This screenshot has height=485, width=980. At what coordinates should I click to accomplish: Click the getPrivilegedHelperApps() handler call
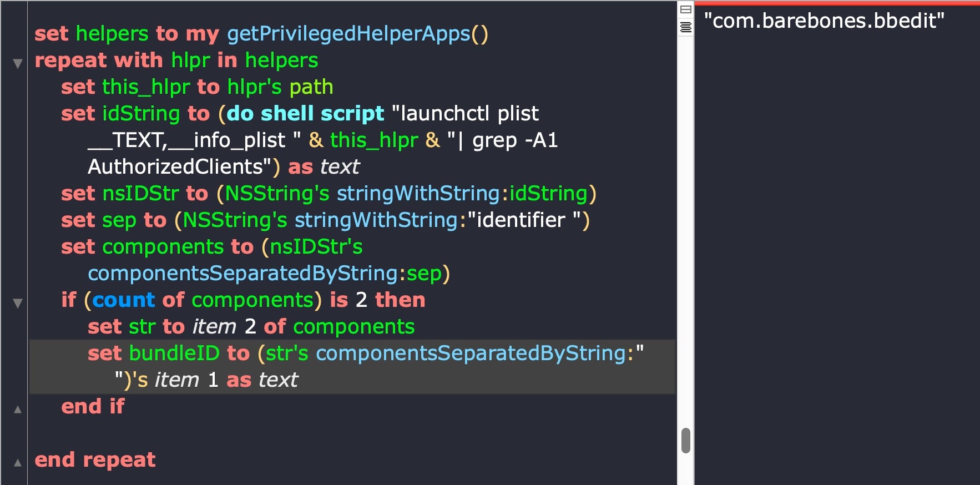click(x=357, y=34)
